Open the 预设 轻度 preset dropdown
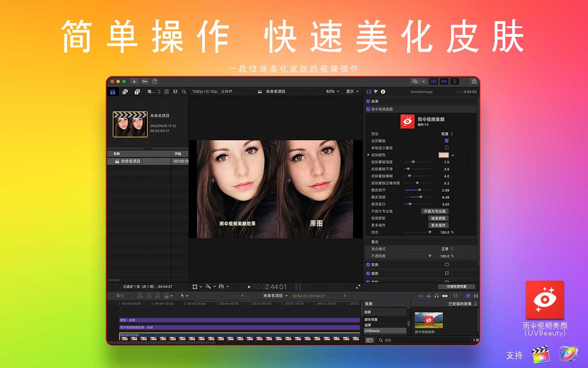This screenshot has height=368, width=588. pyautogui.click(x=447, y=134)
